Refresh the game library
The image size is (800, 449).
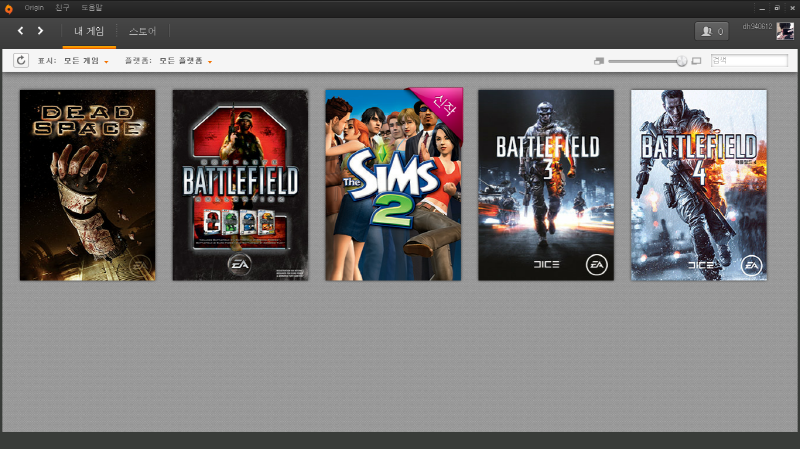point(21,61)
